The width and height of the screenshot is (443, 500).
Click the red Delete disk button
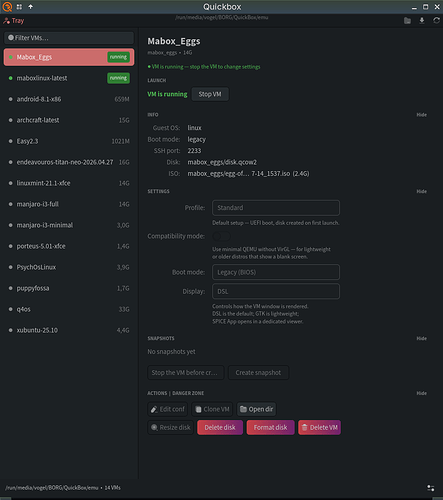220,427
